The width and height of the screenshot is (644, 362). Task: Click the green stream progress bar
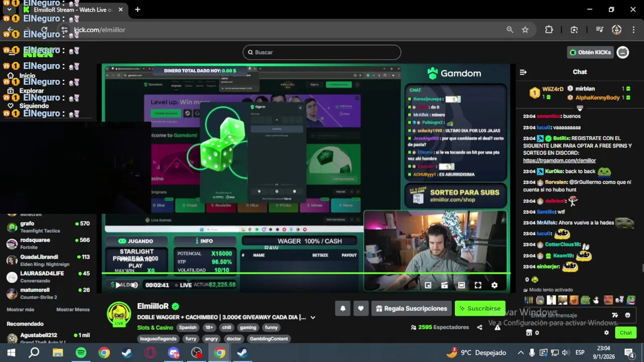pyautogui.click(x=306, y=274)
